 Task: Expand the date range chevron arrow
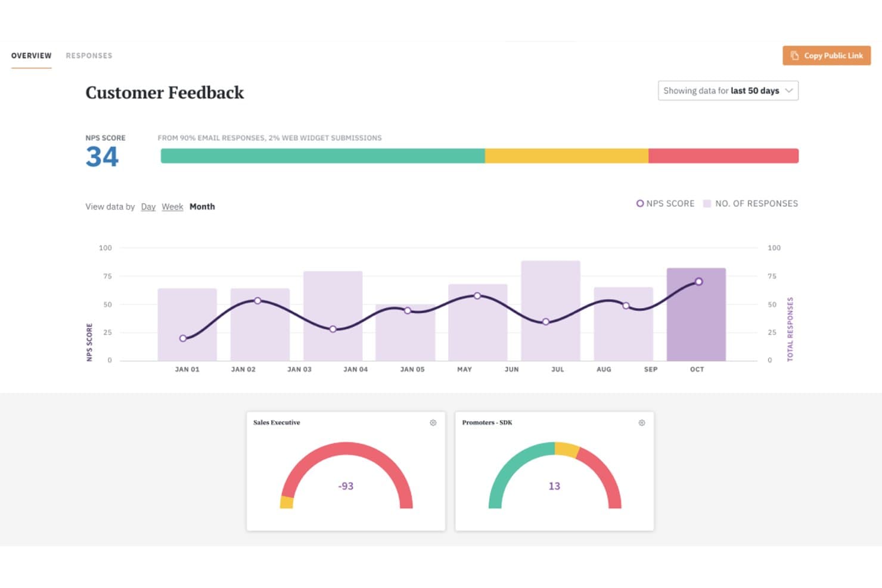pyautogui.click(x=788, y=91)
